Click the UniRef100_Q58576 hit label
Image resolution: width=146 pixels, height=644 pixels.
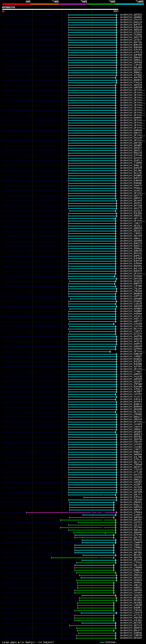coord(131,628)
